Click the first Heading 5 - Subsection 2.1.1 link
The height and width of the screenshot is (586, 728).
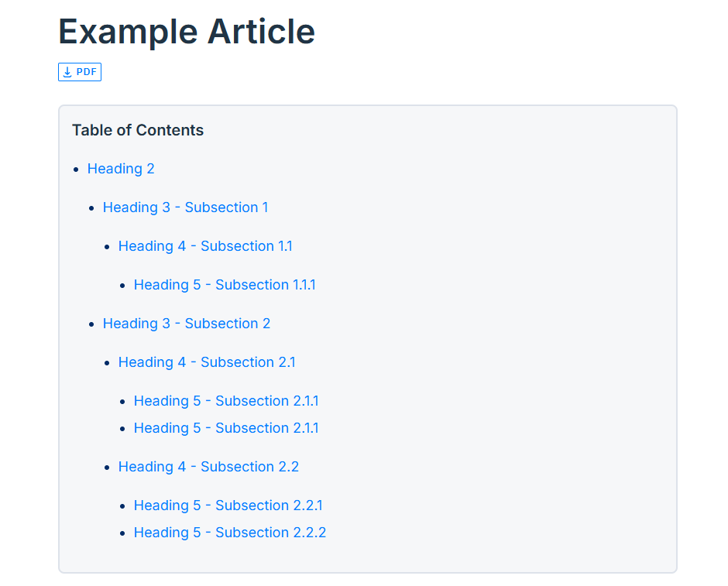tap(226, 401)
